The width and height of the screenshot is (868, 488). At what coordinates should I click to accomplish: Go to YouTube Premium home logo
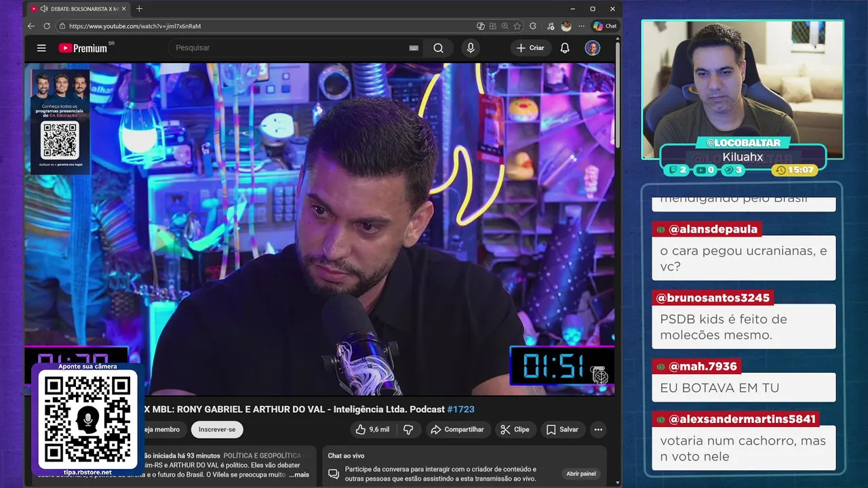click(x=83, y=48)
